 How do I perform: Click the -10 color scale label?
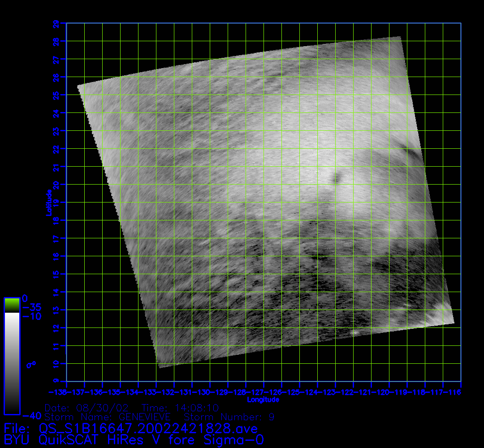click(31, 317)
